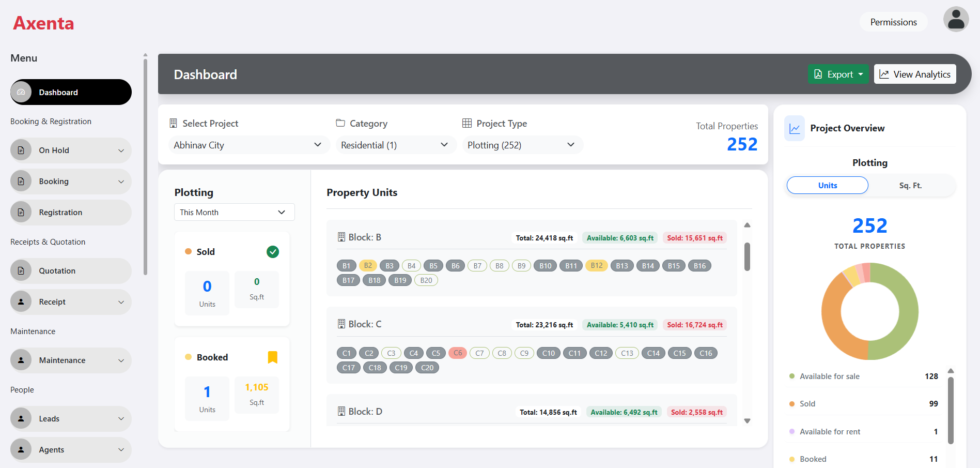Open the Select Project dropdown
980x468 pixels.
(249, 145)
